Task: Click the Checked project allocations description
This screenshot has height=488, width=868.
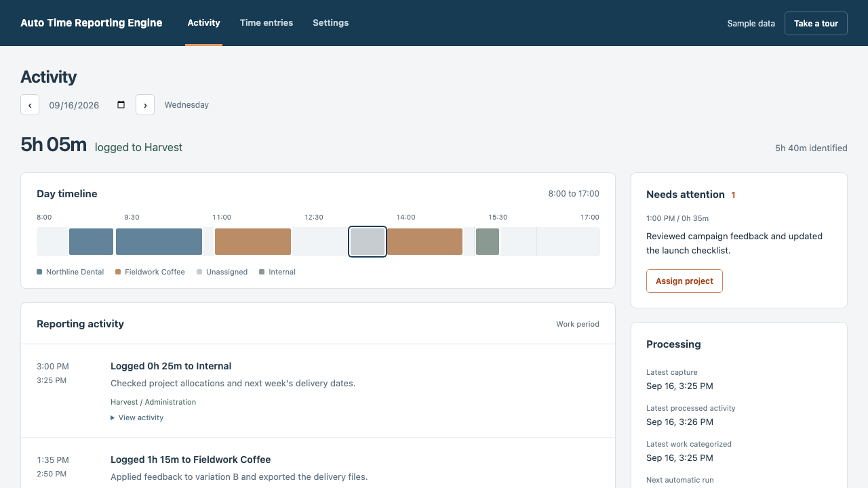Action: click(233, 383)
